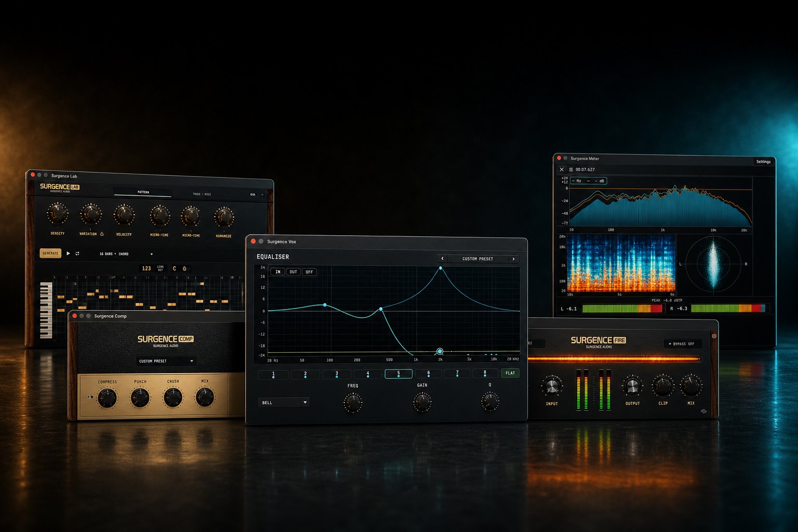This screenshot has width=798, height=532.
Task: Click the GENERATE button
Action: [50, 254]
